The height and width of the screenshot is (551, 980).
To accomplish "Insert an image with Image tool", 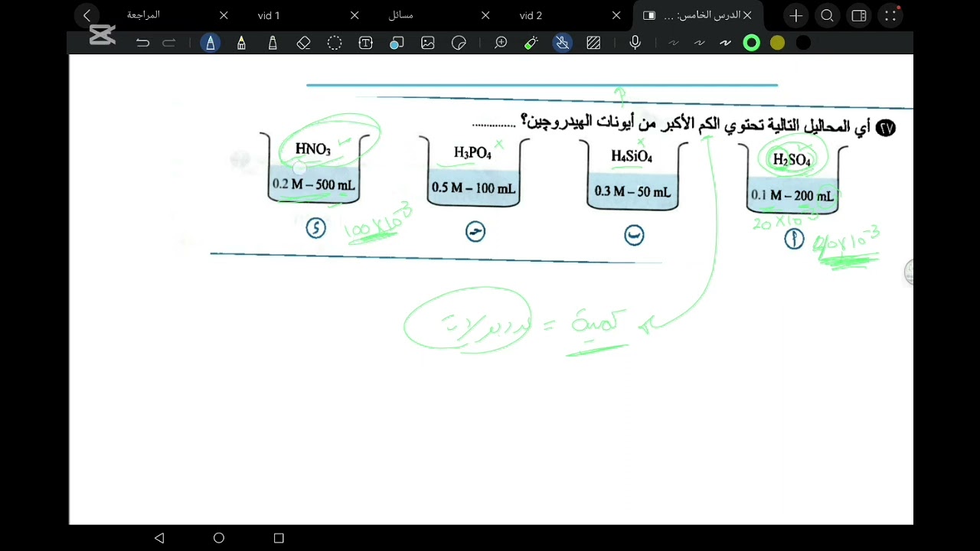I will pos(428,43).
